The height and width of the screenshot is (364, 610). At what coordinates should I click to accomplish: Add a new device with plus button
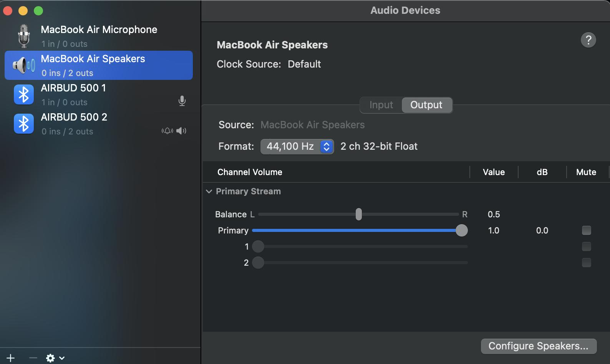click(11, 358)
